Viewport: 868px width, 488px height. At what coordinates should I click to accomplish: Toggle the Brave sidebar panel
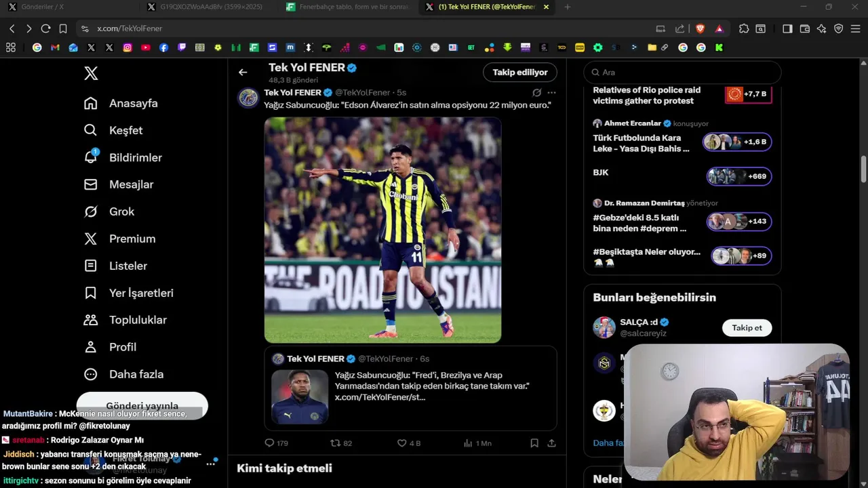pyautogui.click(x=787, y=28)
